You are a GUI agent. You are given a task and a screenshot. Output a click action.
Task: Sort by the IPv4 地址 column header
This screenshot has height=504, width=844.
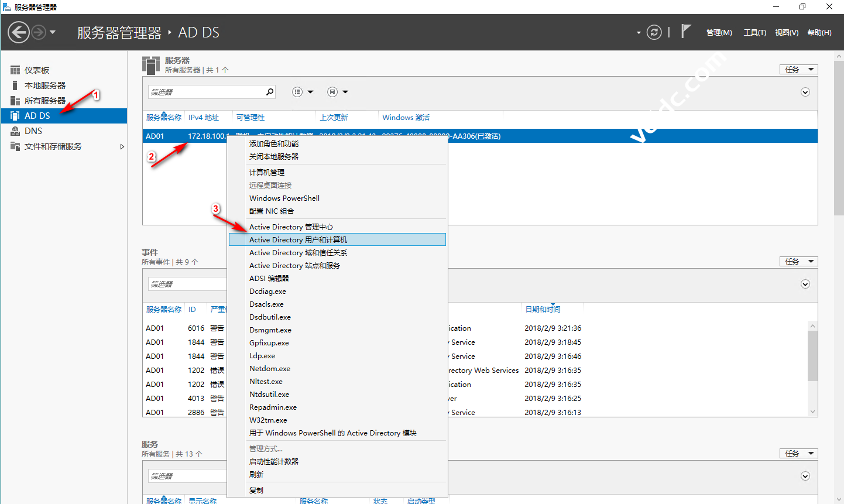pos(204,118)
